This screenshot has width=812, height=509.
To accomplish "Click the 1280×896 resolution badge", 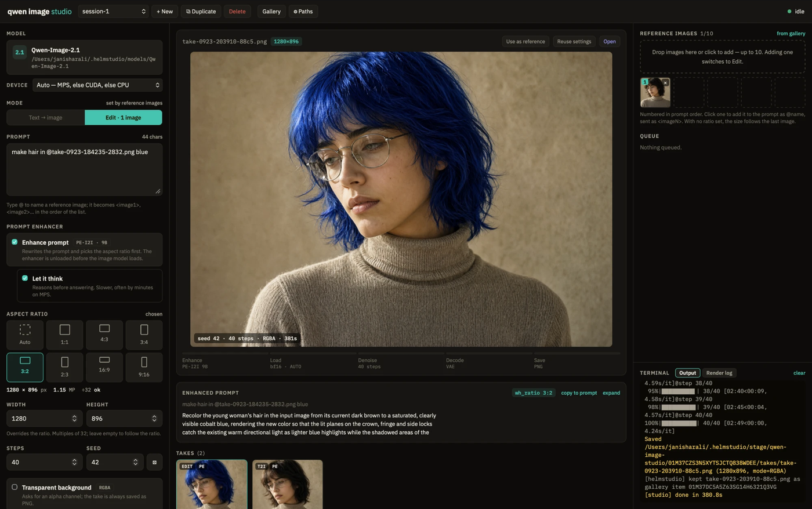I will 287,42.
